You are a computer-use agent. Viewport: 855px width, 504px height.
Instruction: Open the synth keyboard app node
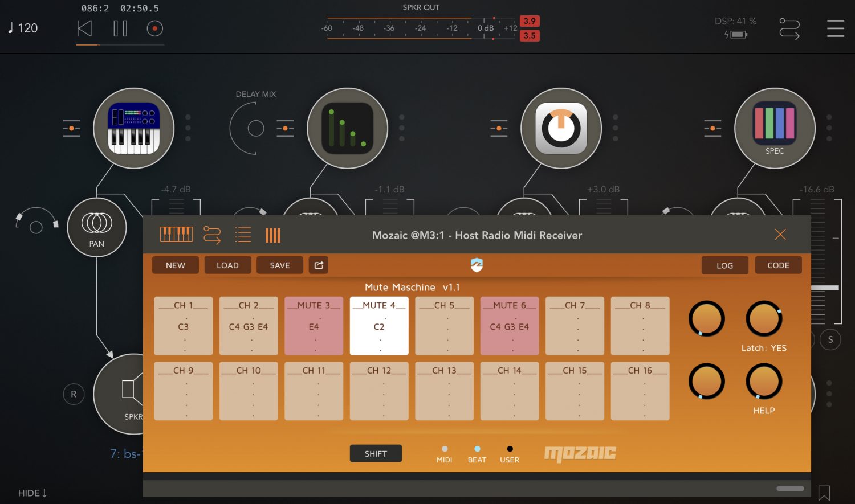133,128
